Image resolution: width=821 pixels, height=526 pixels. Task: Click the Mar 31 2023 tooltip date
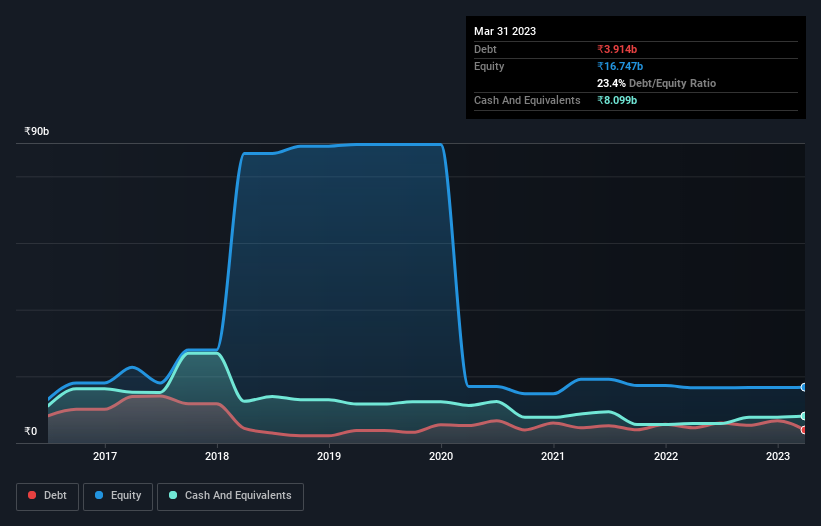click(505, 31)
